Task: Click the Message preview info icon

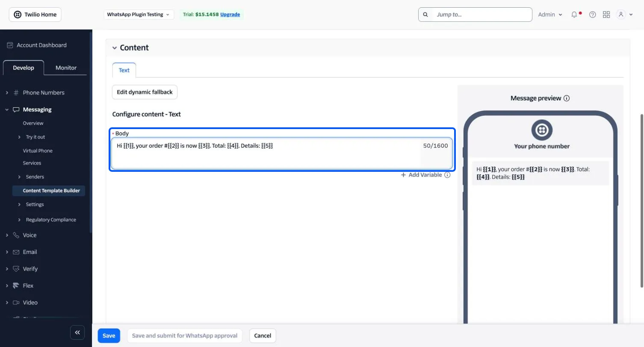Action: pyautogui.click(x=567, y=98)
